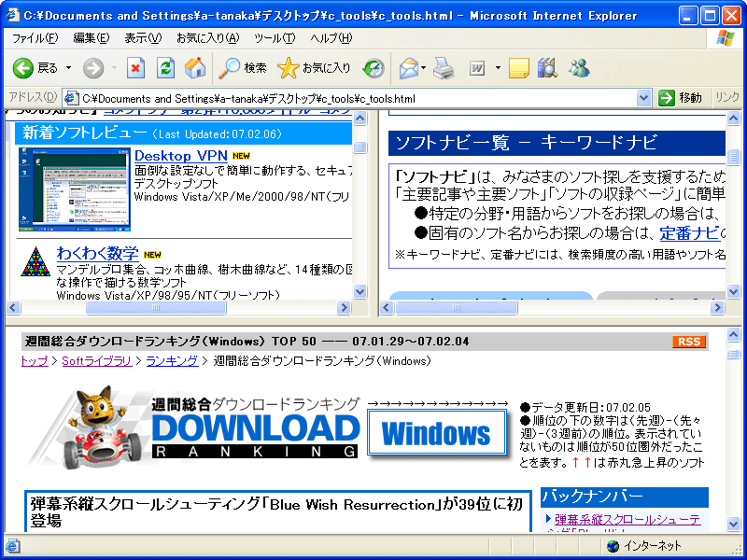
Task: Click the green Go arrow icon
Action: (667, 98)
